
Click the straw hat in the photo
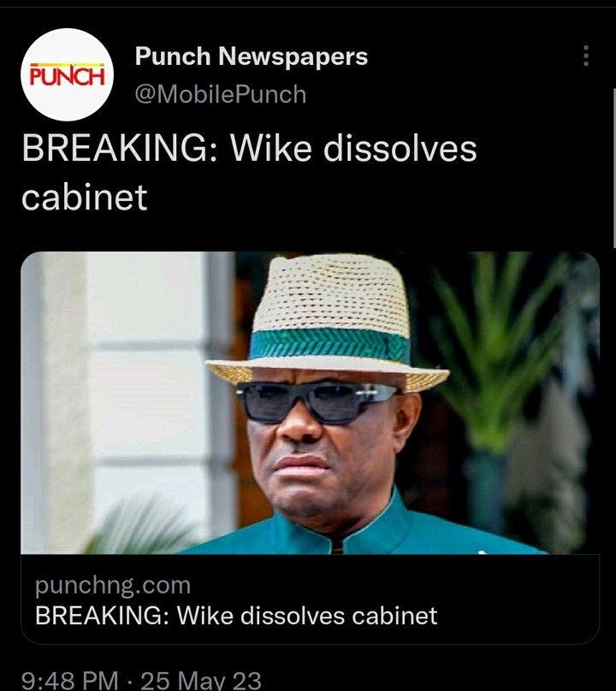pyautogui.click(x=327, y=324)
